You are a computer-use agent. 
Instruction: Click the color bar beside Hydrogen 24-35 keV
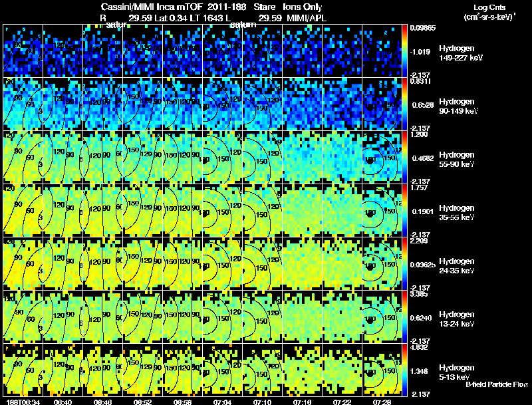(x=404, y=263)
